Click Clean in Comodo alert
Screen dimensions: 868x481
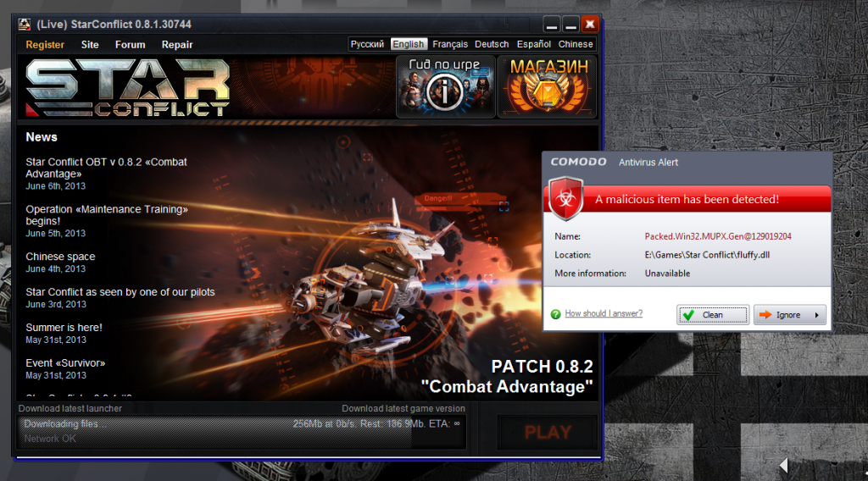pos(713,314)
